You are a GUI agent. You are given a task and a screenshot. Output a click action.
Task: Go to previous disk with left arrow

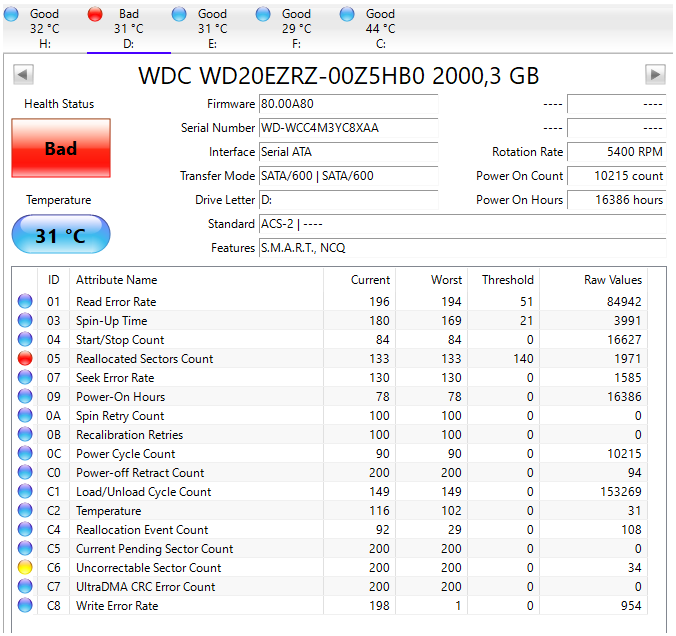(x=23, y=75)
